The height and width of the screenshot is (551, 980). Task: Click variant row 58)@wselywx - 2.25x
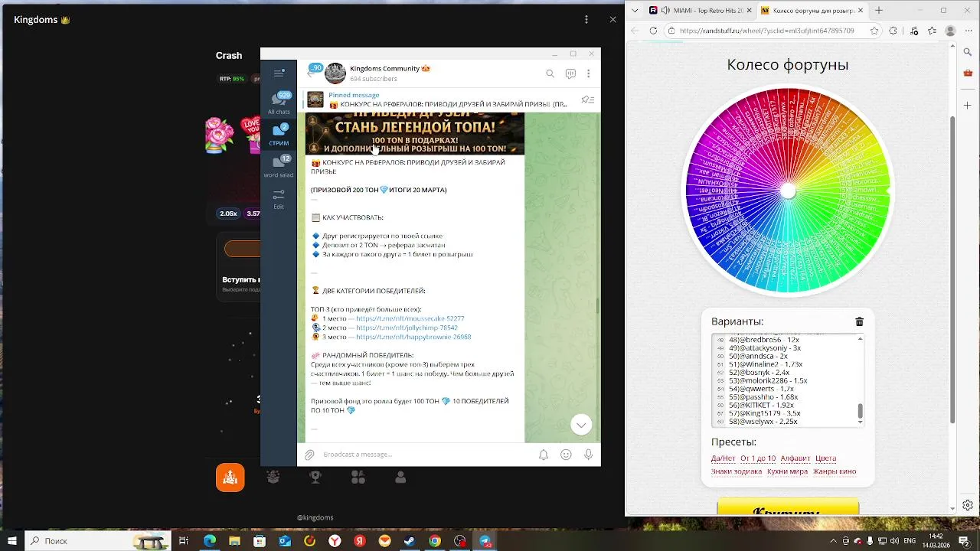coord(764,421)
